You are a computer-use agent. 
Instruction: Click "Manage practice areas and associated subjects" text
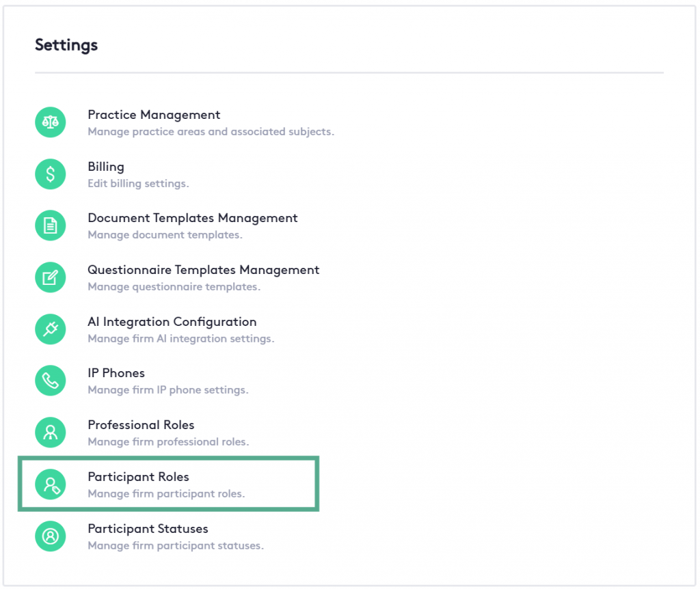pyautogui.click(x=211, y=131)
